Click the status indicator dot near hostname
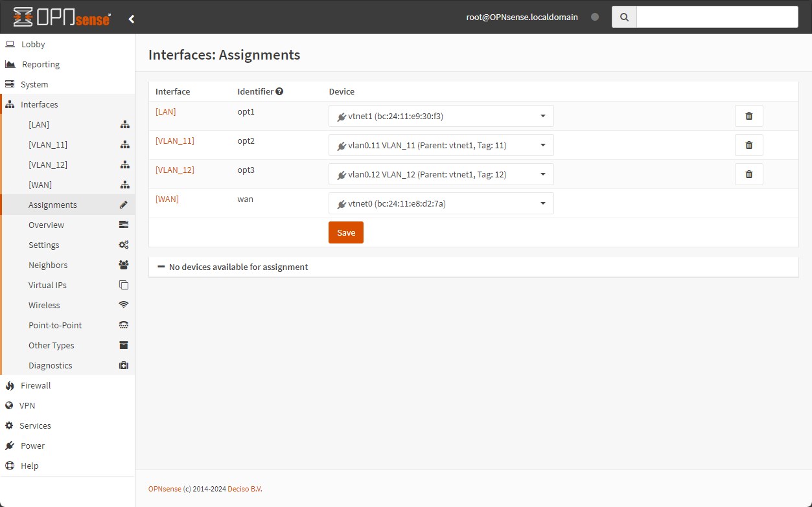This screenshot has width=812, height=507. (595, 17)
